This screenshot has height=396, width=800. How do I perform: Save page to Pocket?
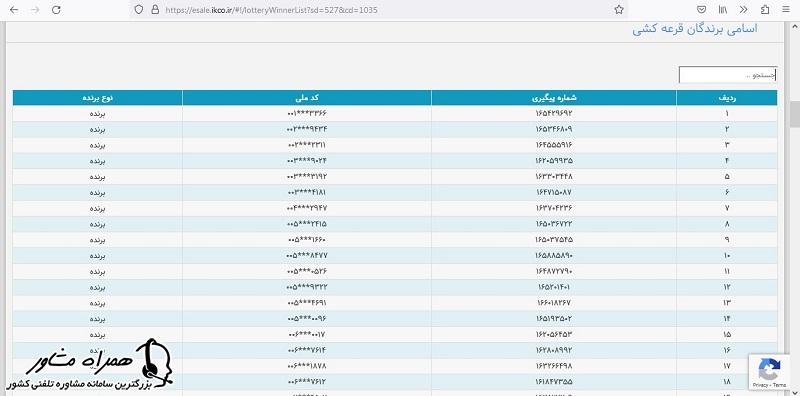click(702, 10)
